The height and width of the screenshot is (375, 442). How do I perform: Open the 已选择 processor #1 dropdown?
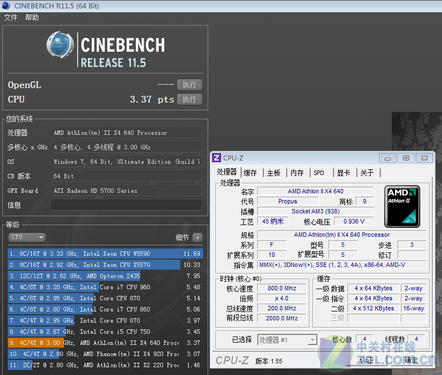click(287, 340)
